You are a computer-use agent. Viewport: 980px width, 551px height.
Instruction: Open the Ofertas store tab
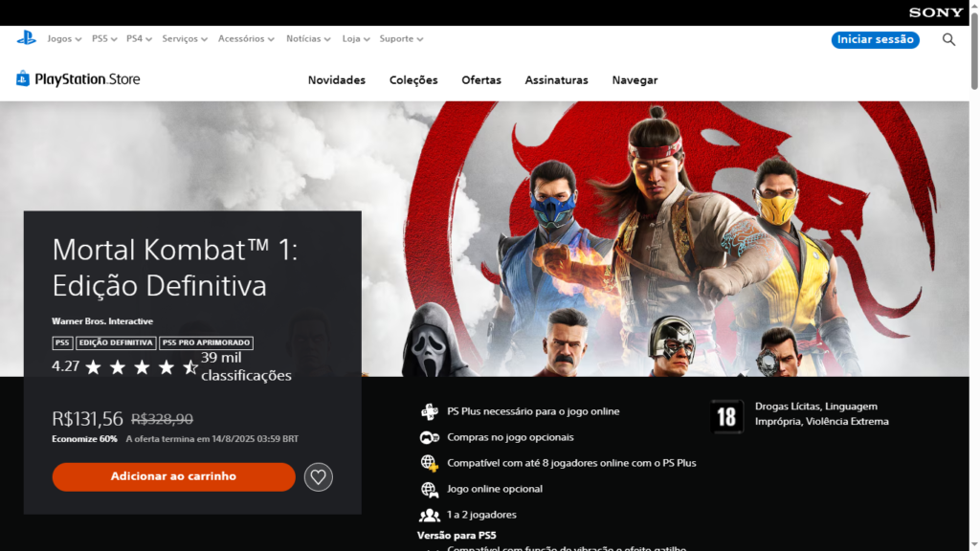481,80
